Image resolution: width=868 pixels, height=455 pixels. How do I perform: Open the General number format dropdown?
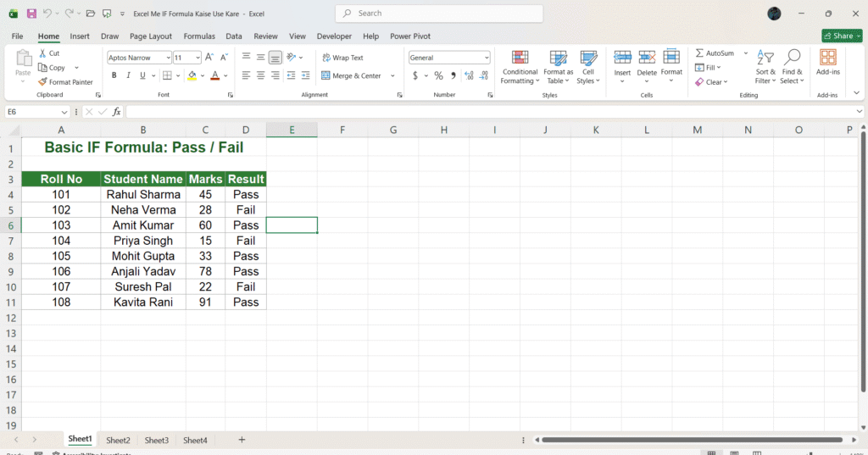click(x=487, y=58)
